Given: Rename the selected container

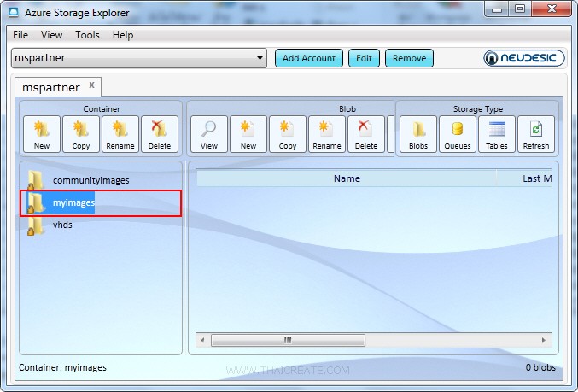Looking at the screenshot, I should (120, 134).
